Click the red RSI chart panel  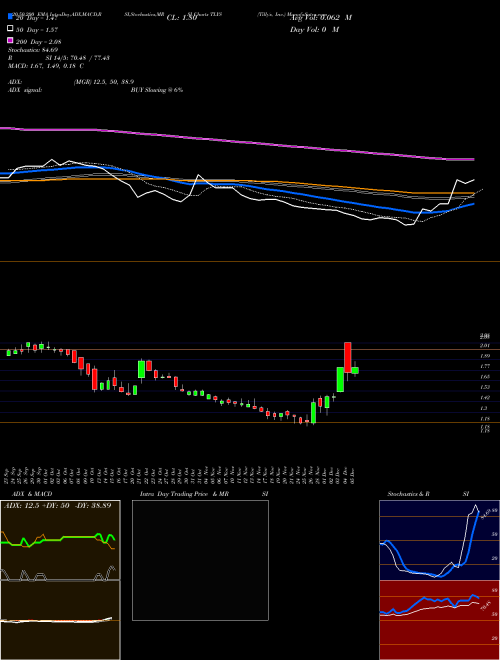click(439, 620)
